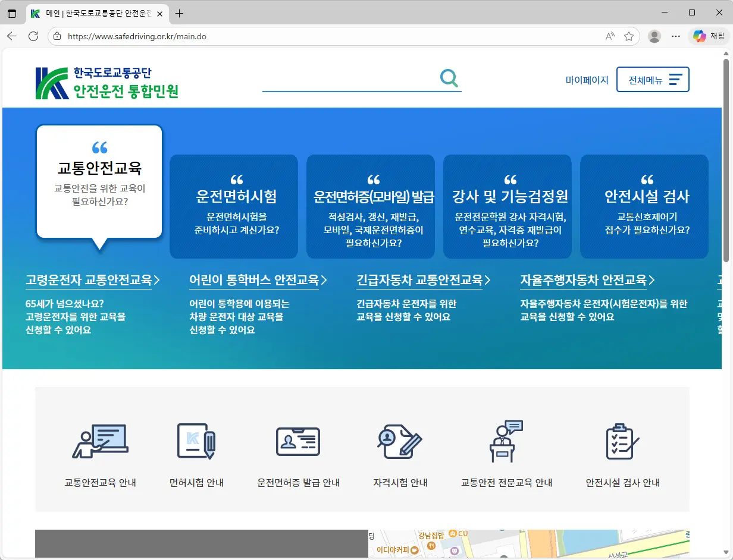Open the 교통안전교육 안내 presentation icon

coord(101,441)
